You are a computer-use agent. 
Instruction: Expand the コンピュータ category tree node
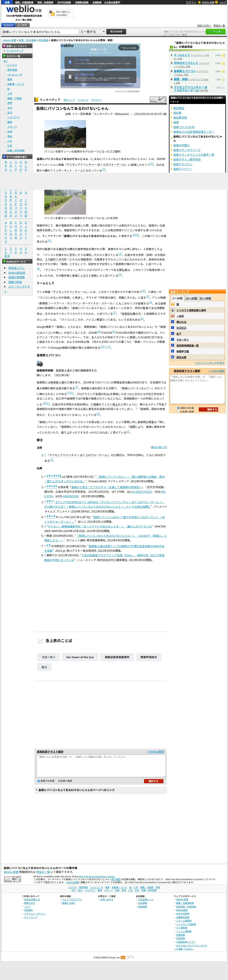[x=5, y=75]
